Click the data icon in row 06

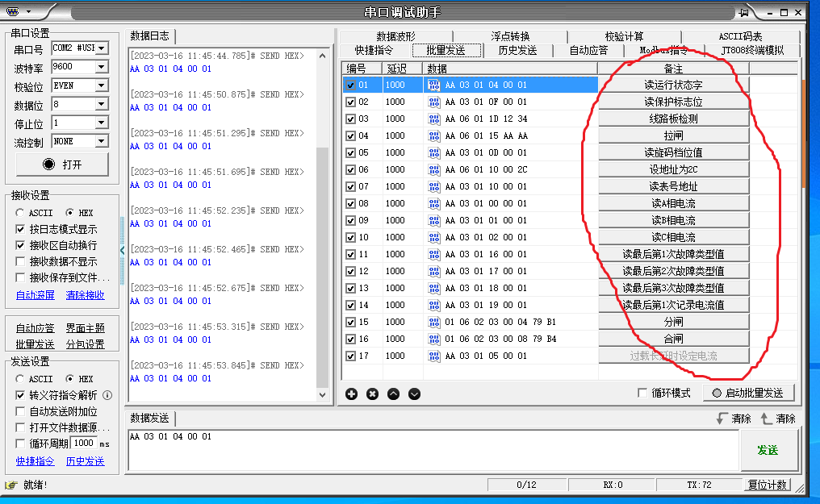433,169
